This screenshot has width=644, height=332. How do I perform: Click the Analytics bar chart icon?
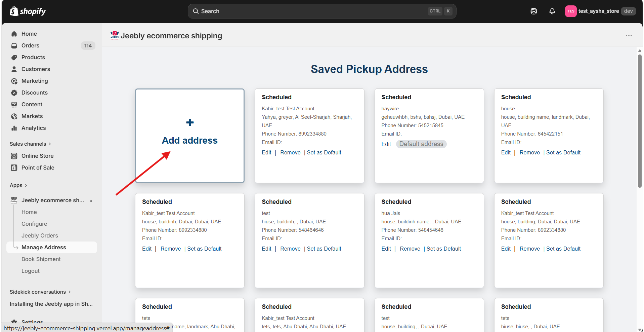tap(14, 128)
